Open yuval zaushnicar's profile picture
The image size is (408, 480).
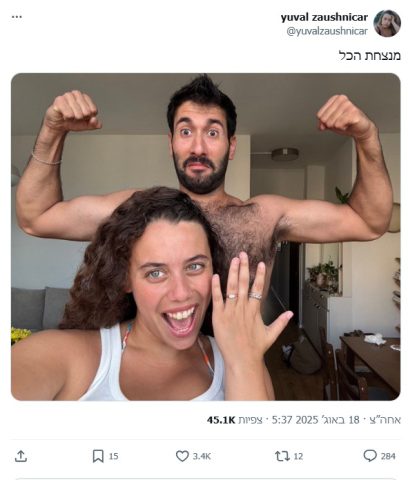click(x=387, y=23)
